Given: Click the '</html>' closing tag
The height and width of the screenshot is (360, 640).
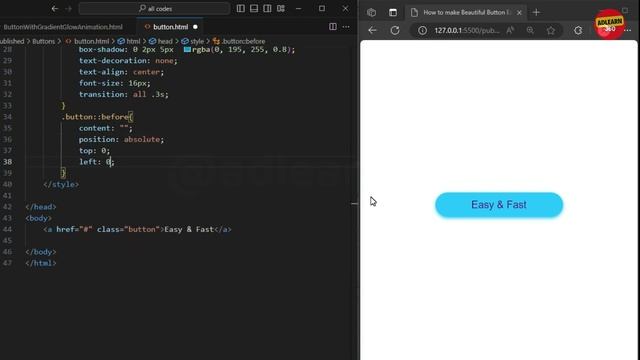Looking at the screenshot, I should click(x=41, y=263).
